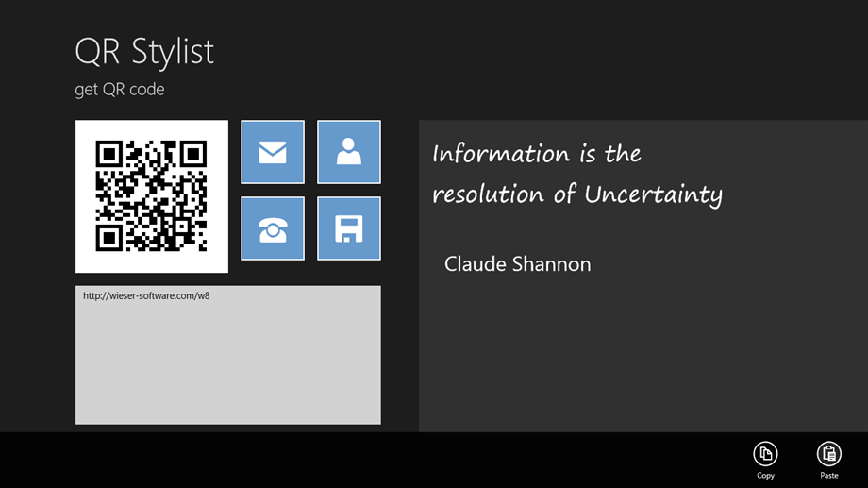
Task: Open the contact person tile
Action: [349, 152]
